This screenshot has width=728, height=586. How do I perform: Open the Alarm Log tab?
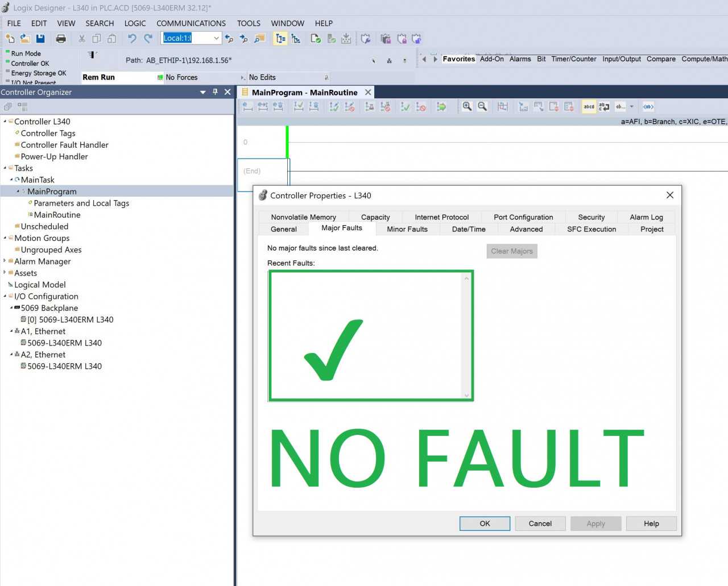(x=646, y=217)
